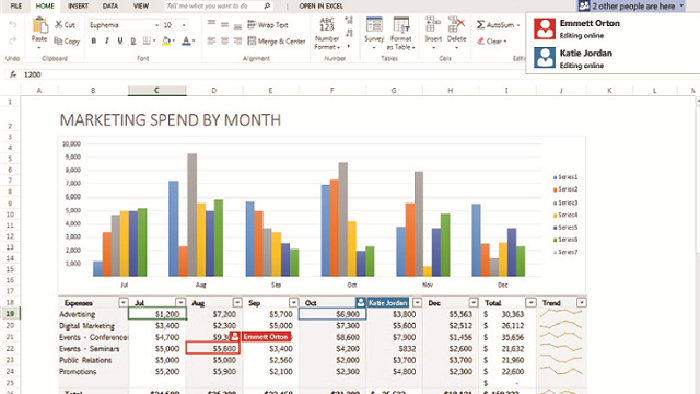Click the Merge & Center icon
The width and height of the screenshot is (700, 394).
point(252,41)
